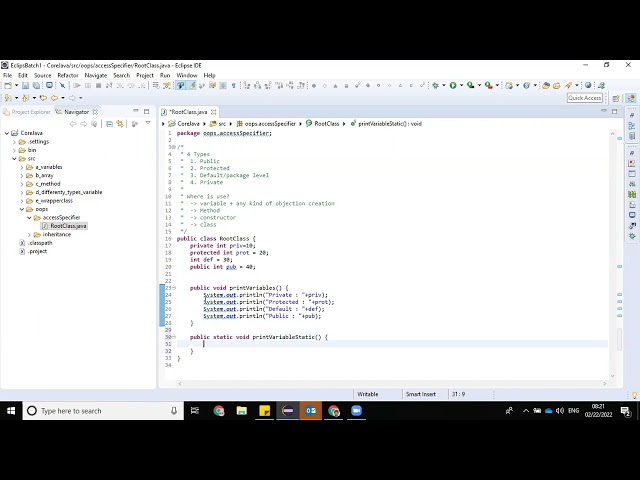Open the New wizard dropdown arrow

click(16, 85)
